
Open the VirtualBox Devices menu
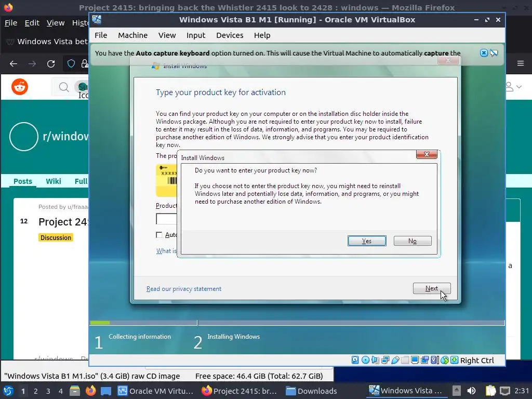(x=230, y=35)
